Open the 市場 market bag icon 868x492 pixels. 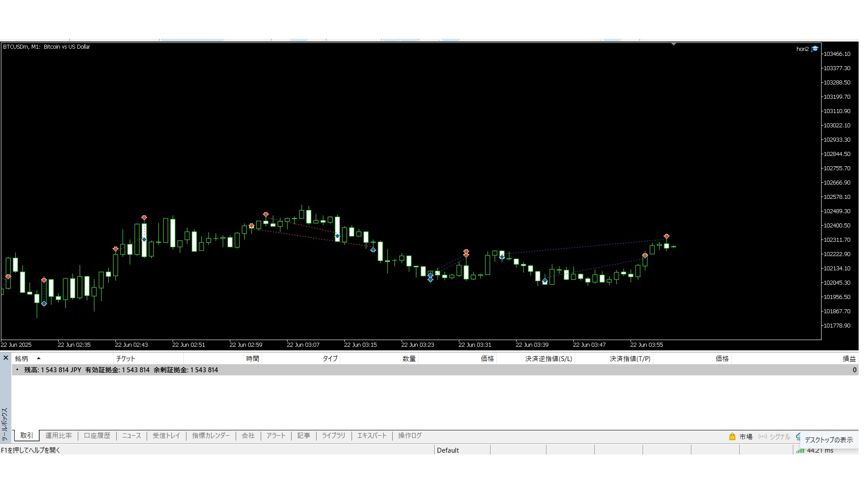click(732, 437)
